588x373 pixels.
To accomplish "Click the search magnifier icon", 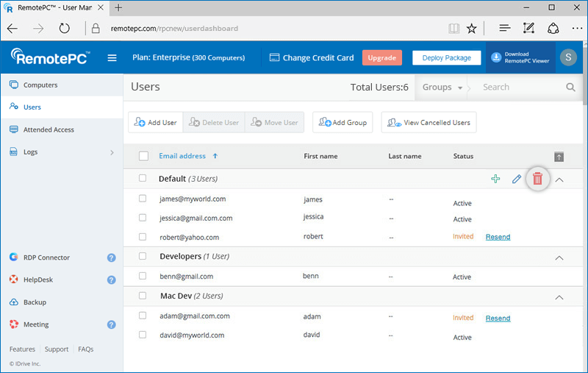I will point(570,87).
